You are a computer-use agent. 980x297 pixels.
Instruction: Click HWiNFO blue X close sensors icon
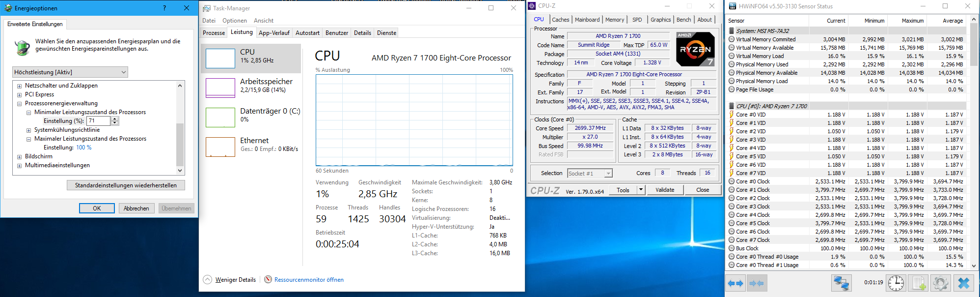click(963, 283)
